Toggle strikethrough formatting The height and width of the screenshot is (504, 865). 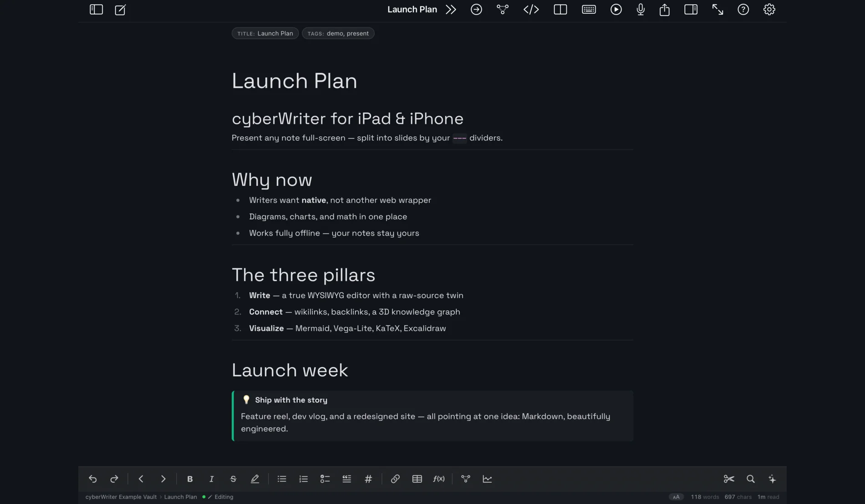[x=233, y=479]
